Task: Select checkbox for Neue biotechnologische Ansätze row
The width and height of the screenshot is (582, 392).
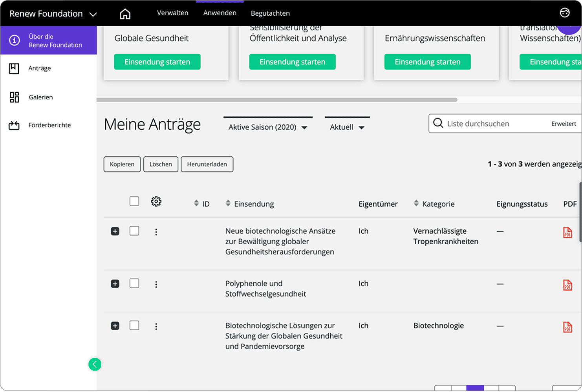Action: [134, 231]
